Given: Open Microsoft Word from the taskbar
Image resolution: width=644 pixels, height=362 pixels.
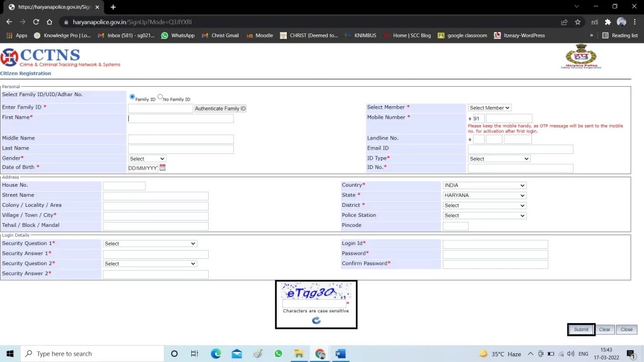Looking at the screenshot, I should tap(340, 354).
